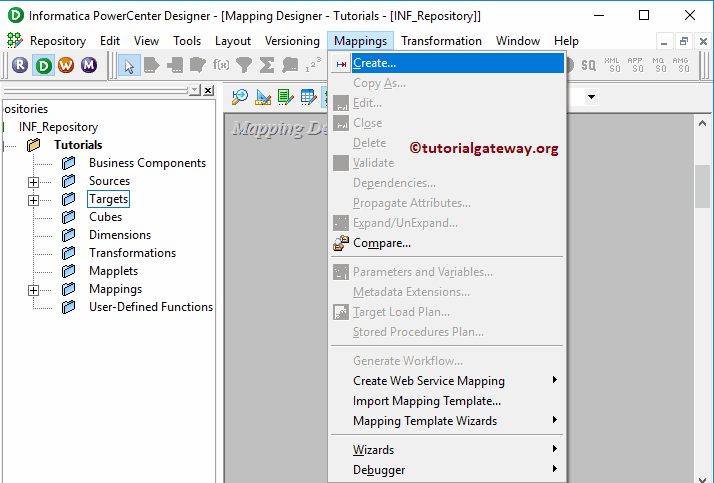
Task: Open the Repository Manager (R) tool
Action: point(20,65)
